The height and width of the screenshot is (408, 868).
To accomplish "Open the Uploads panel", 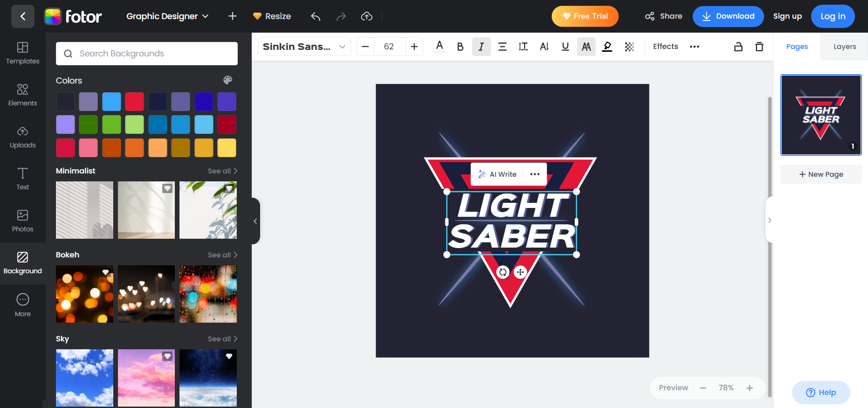I will [22, 137].
